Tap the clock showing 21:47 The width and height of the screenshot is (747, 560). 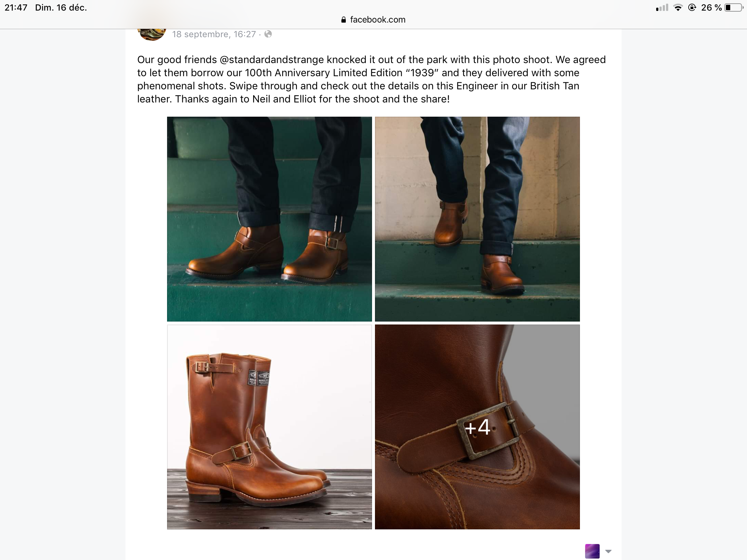pyautogui.click(x=16, y=8)
